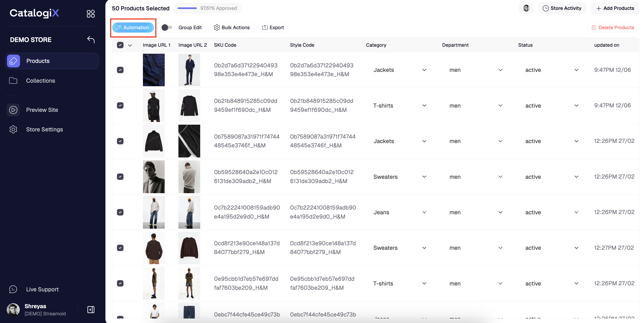Click the Store Settings gear icon
Image resolution: width=644 pixels, height=323 pixels.
[x=13, y=129]
